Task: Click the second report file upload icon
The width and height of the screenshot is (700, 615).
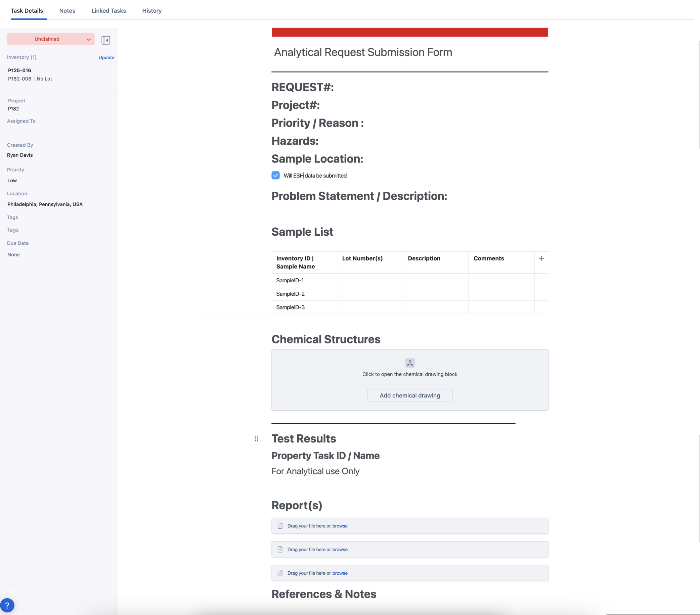Action: pos(280,549)
